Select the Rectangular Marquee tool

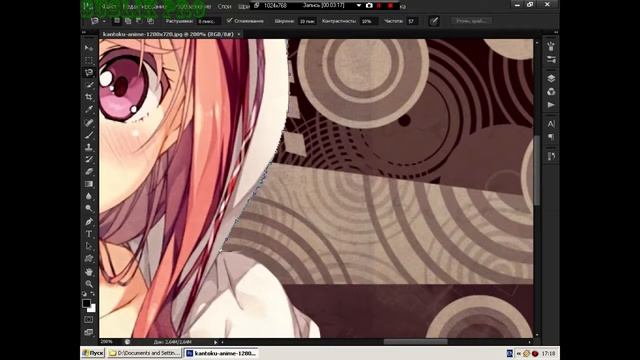coord(89,60)
